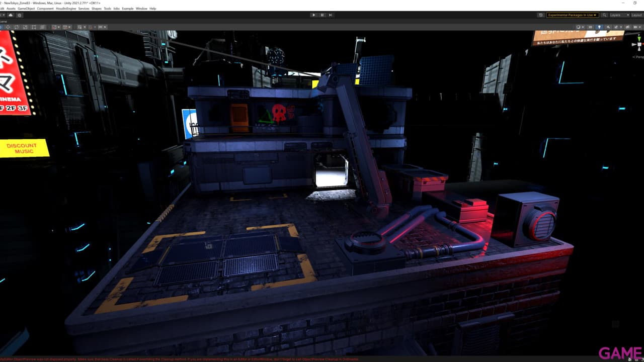
Task: Click the center cube of the scene gizmo
Action: [x=639, y=44]
